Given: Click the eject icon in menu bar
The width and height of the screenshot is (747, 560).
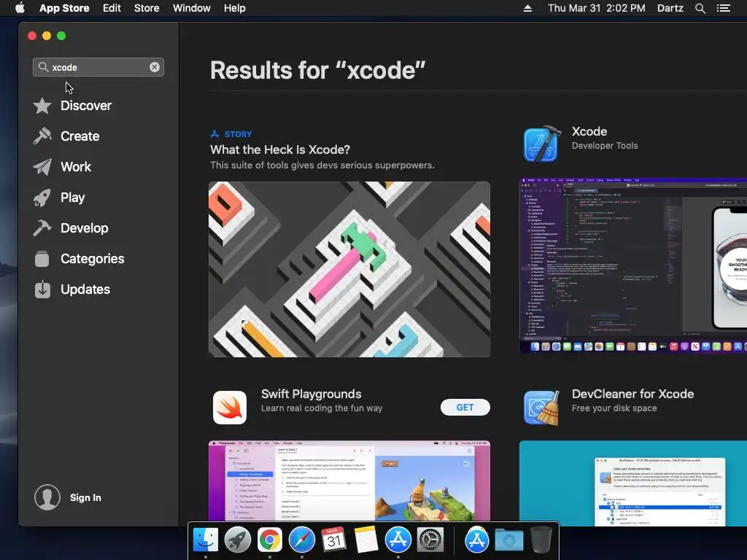Looking at the screenshot, I should click(527, 8).
